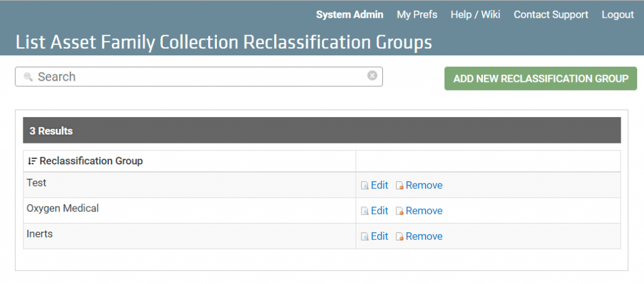Click the remove icon for Test

pyautogui.click(x=399, y=186)
